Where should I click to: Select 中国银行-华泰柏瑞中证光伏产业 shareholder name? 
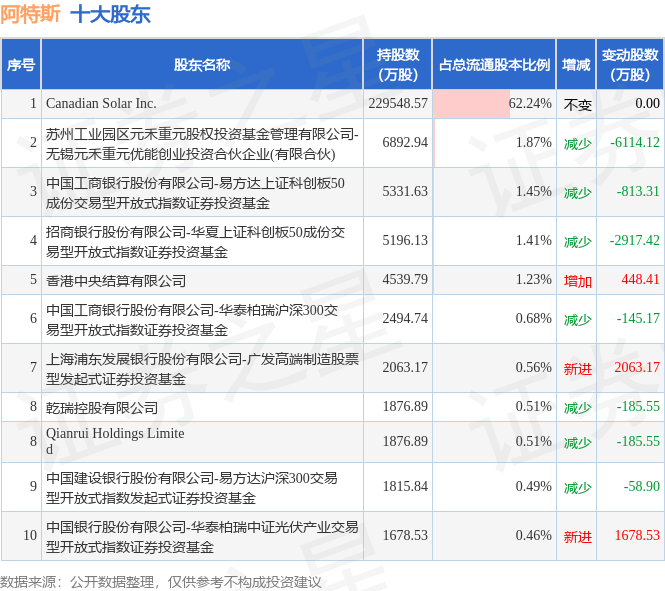click(202, 537)
